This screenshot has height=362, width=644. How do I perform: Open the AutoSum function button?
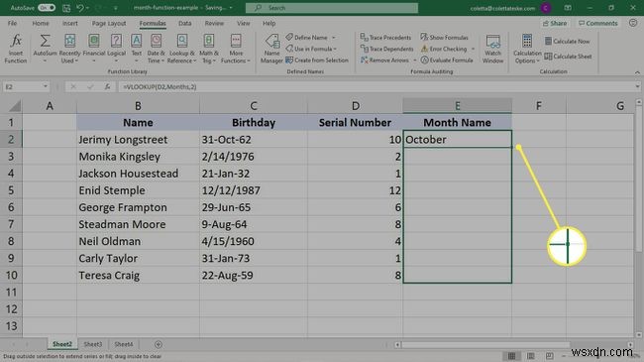point(45,49)
